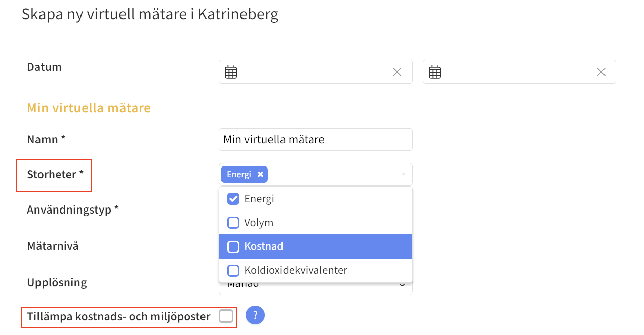Click the Storheter multi-select box
This screenshot has height=335, width=644.
tap(334, 174)
